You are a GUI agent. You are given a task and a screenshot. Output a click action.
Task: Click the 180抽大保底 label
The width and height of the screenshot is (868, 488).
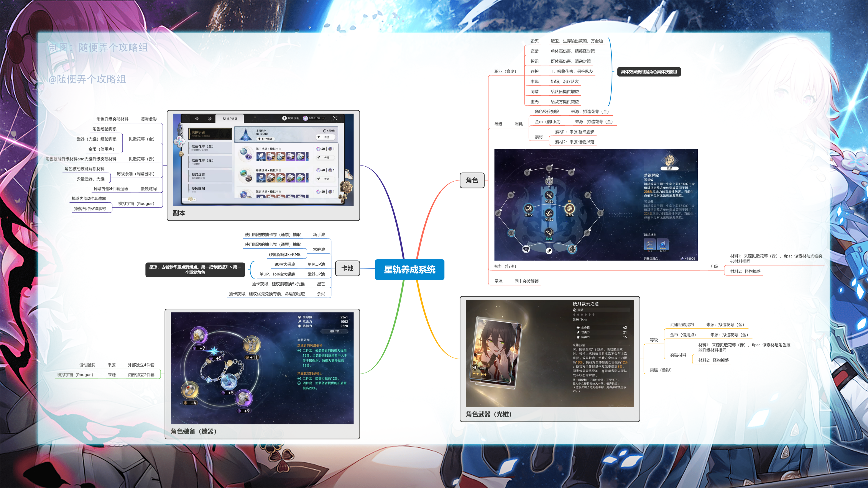(x=284, y=264)
